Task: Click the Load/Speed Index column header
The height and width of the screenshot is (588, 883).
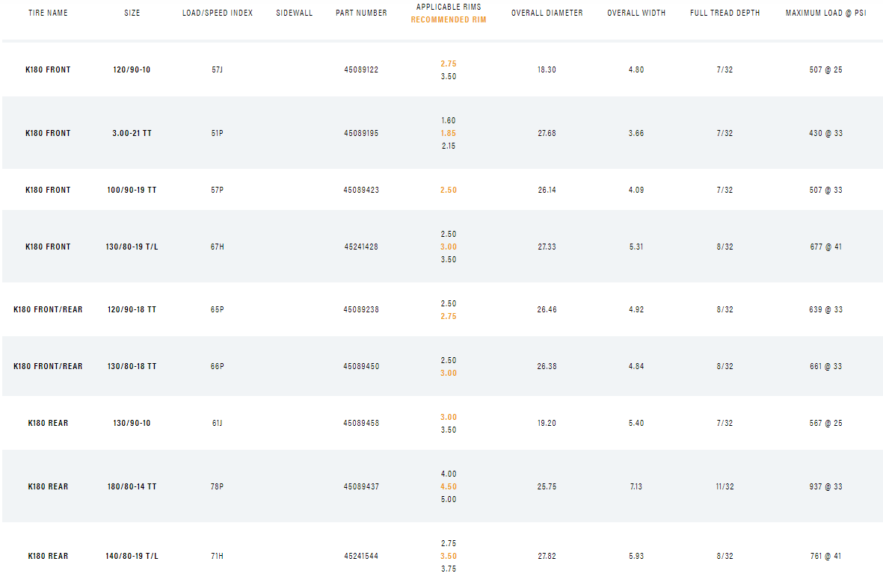Action: 218,13
